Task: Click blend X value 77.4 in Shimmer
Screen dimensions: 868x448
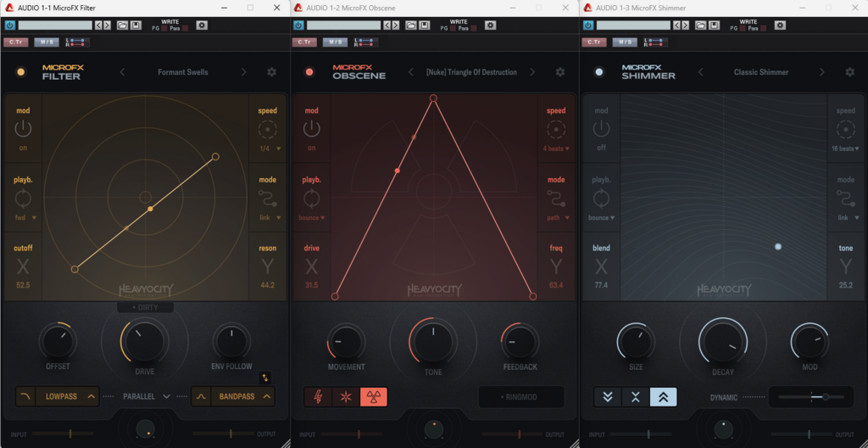Action: point(601,285)
